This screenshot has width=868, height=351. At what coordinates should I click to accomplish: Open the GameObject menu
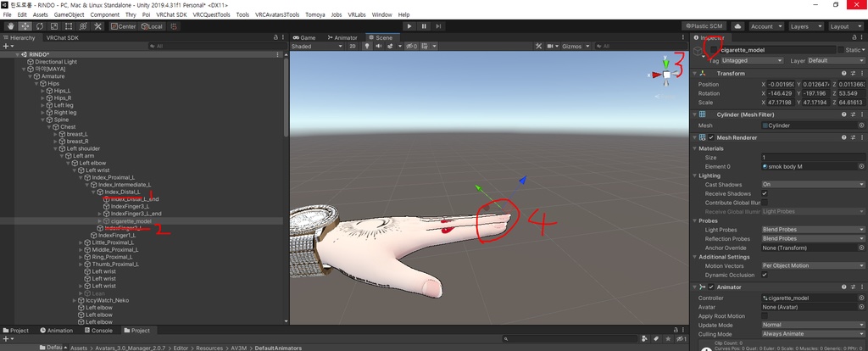click(70, 14)
